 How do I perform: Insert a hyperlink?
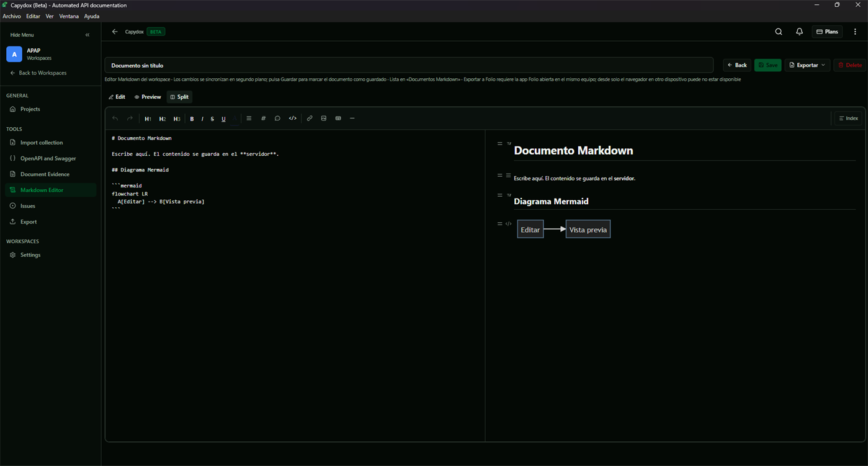[310, 119]
